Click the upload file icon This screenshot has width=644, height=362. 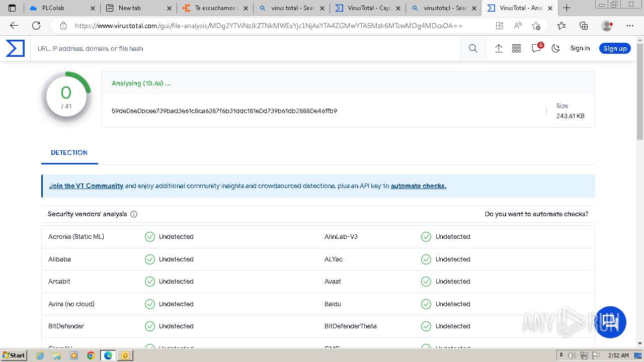tap(499, 48)
